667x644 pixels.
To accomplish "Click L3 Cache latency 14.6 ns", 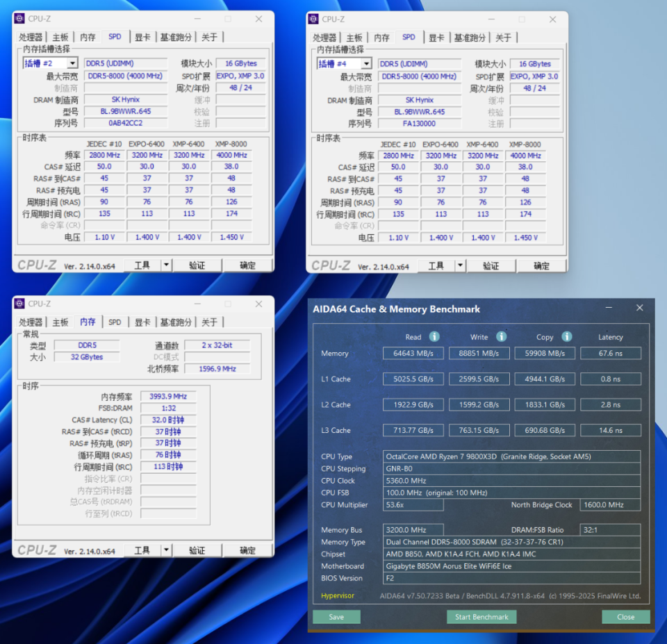I will coord(611,430).
